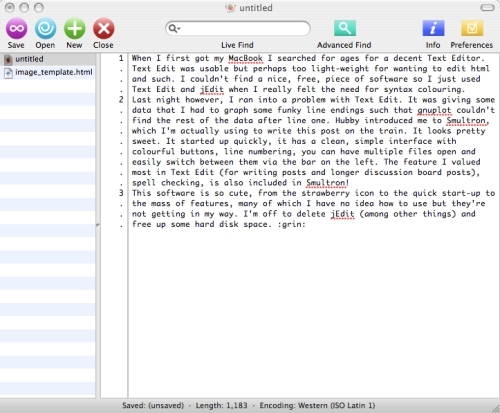The height and width of the screenshot is (413, 500).
Task: Open Preferences with the yellow checkbox icon
Action: click(x=472, y=28)
